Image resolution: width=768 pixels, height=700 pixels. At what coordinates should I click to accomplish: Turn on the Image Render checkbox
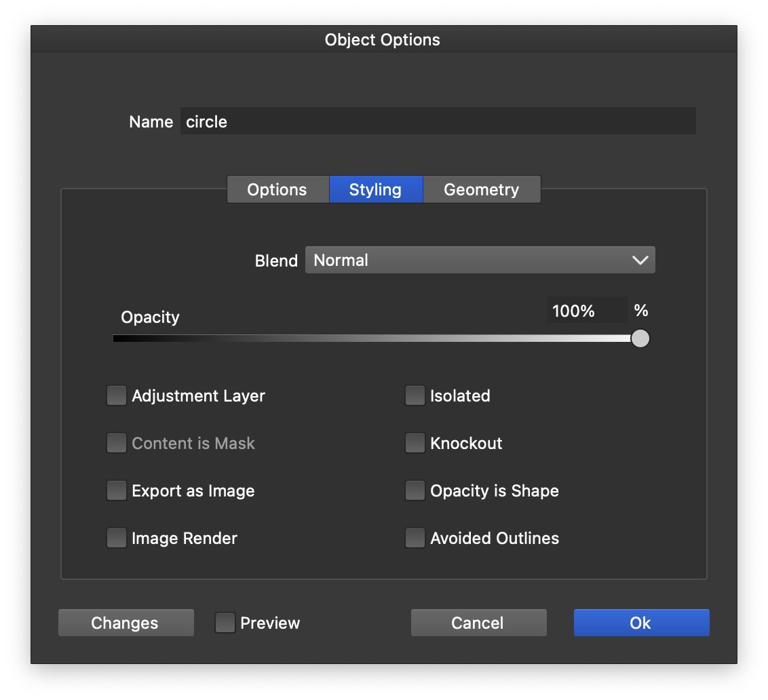click(117, 539)
